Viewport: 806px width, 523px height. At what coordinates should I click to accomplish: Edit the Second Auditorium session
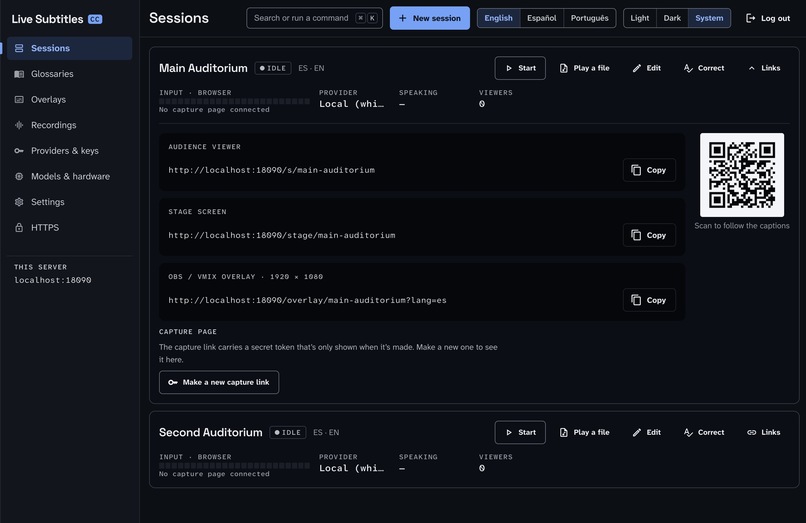(647, 432)
